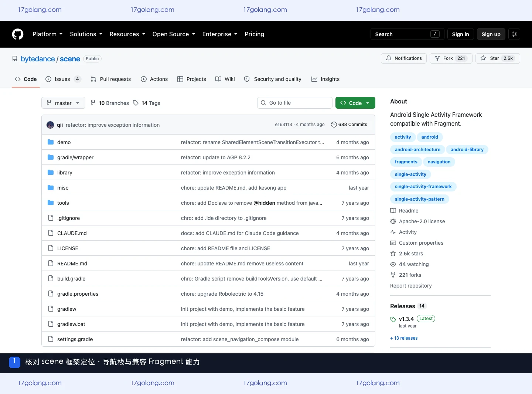Open the Activity link in About
This screenshot has height=394, width=532.
(403, 232)
